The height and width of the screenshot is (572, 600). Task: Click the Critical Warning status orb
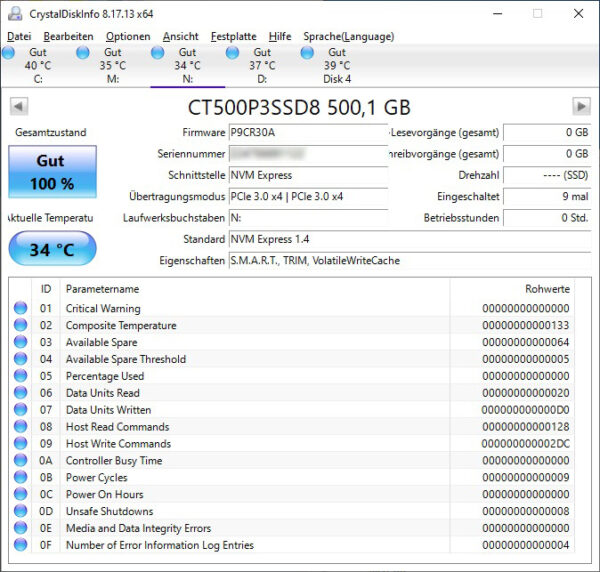pyautogui.click(x=21, y=308)
